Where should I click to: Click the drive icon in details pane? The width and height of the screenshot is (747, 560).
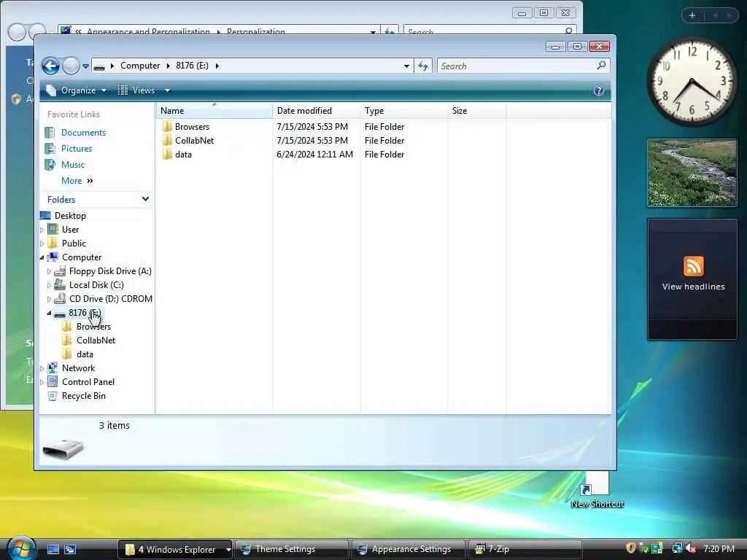(63, 448)
